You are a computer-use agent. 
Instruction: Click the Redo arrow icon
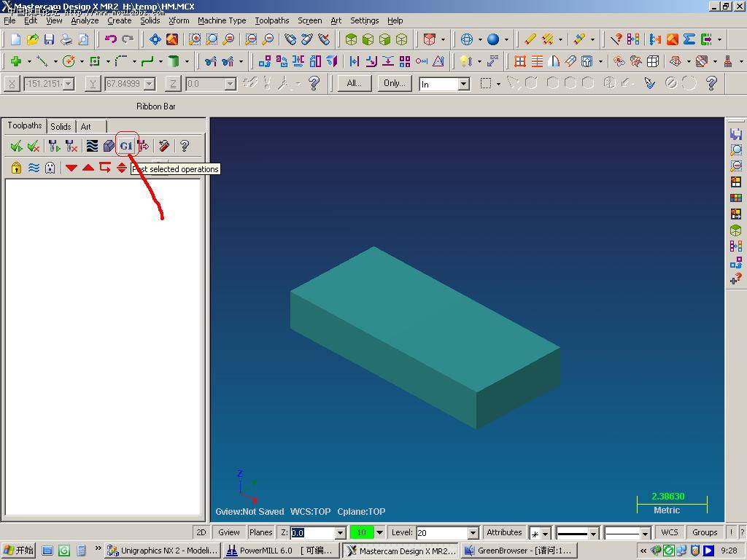(x=127, y=39)
